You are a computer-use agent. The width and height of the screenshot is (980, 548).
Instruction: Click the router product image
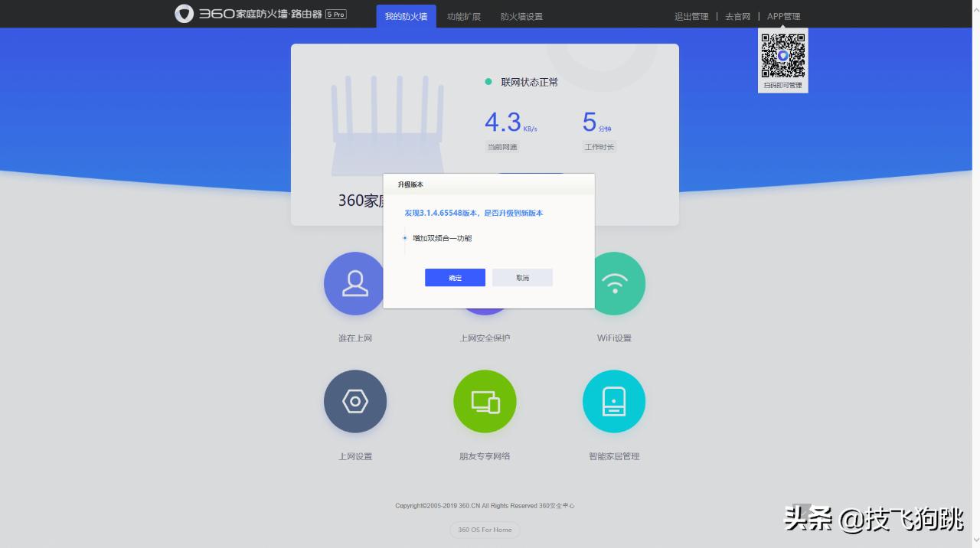pyautogui.click(x=387, y=126)
